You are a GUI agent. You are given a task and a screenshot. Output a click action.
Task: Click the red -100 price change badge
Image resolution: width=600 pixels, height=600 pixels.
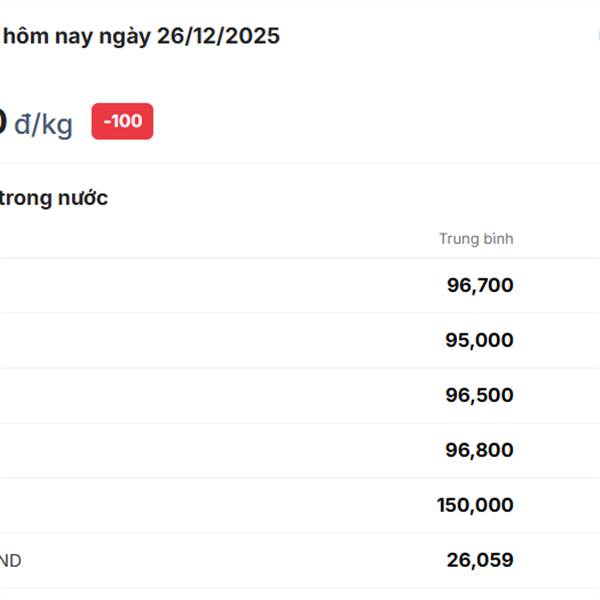pyautogui.click(x=122, y=122)
